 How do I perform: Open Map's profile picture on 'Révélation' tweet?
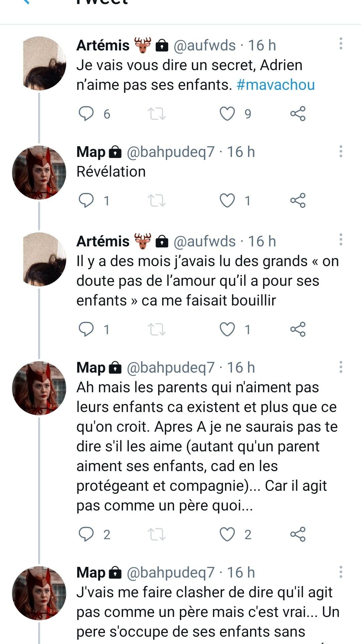39,173
